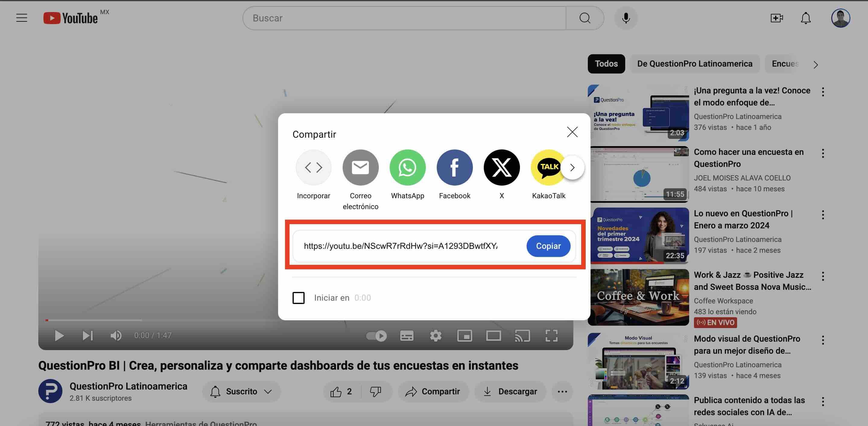Click the Compartir button below the video
868x426 pixels.
tap(433, 391)
